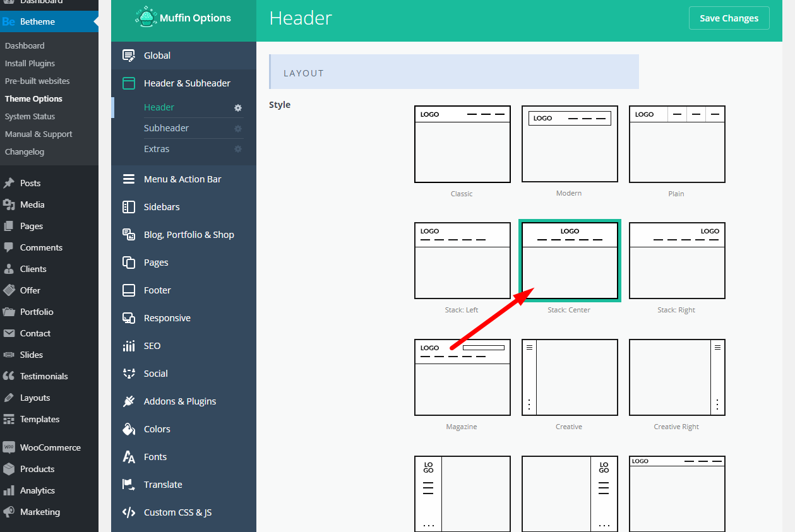Screen dimensions: 795x532
Task: Expand the Colors options section
Action: tap(184, 429)
